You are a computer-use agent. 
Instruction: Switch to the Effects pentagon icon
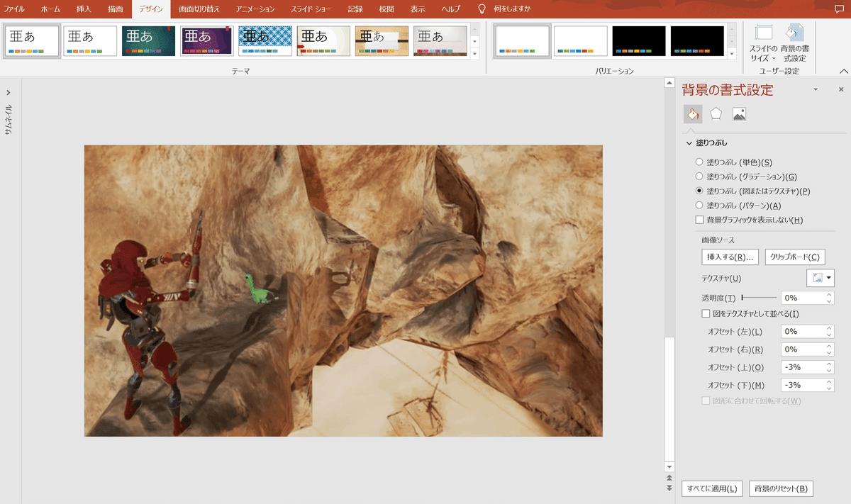tap(716, 113)
